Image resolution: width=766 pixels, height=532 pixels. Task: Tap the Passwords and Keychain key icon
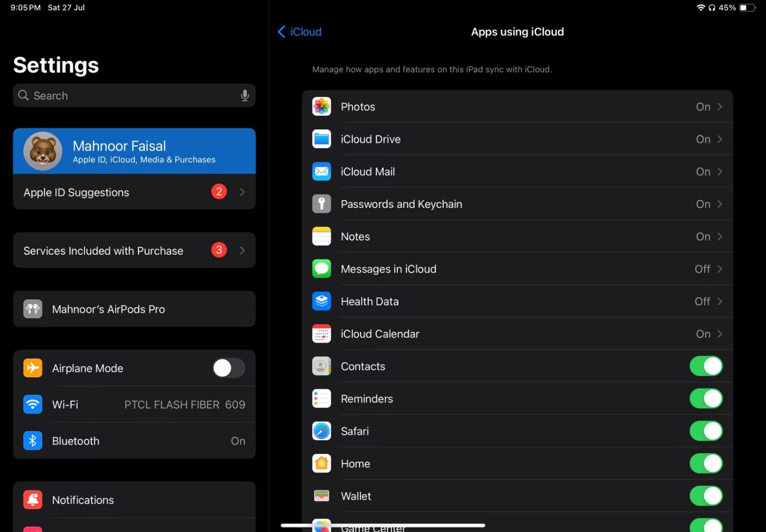pyautogui.click(x=321, y=204)
